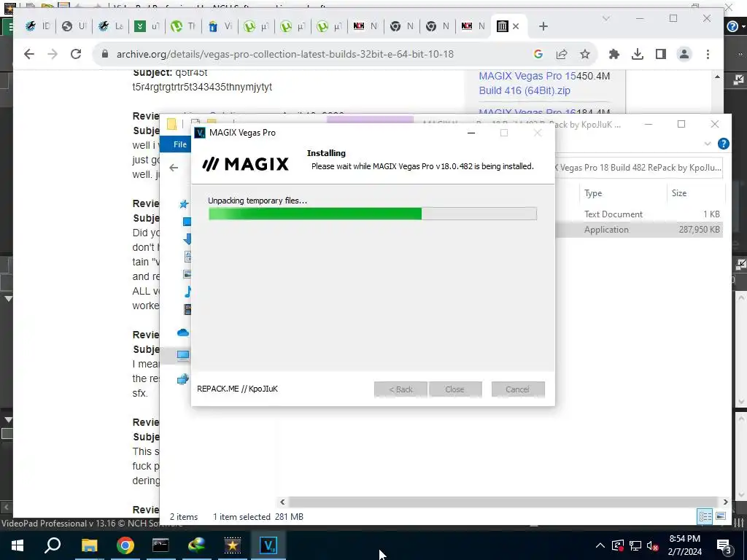Open Chrome profile avatar

pyautogui.click(x=684, y=54)
